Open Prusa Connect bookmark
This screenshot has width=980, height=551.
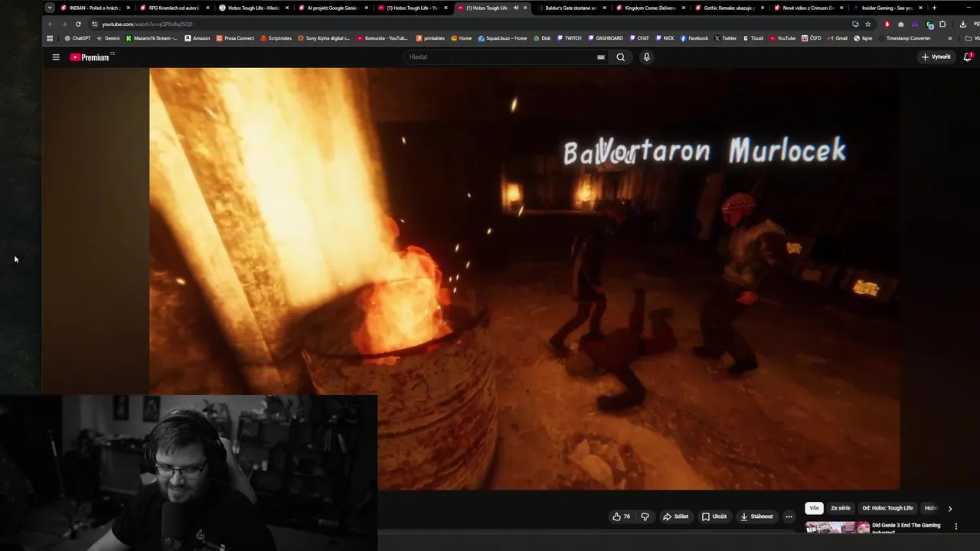pyautogui.click(x=235, y=38)
